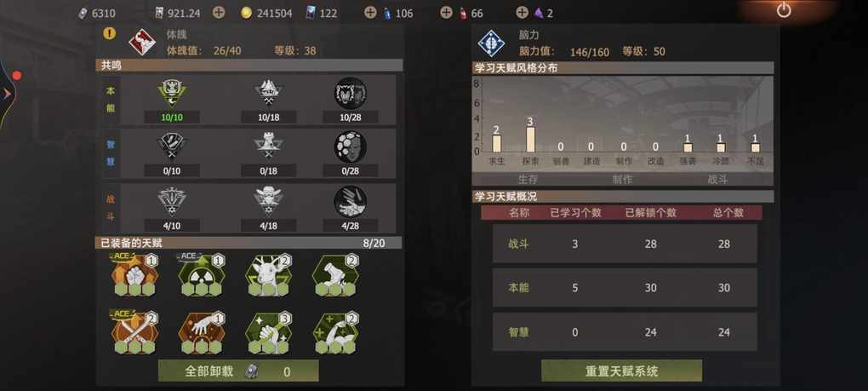Select the 战斗 cowboy-hat emblem at 4/18
This screenshot has width=868, height=391.
[x=268, y=202]
